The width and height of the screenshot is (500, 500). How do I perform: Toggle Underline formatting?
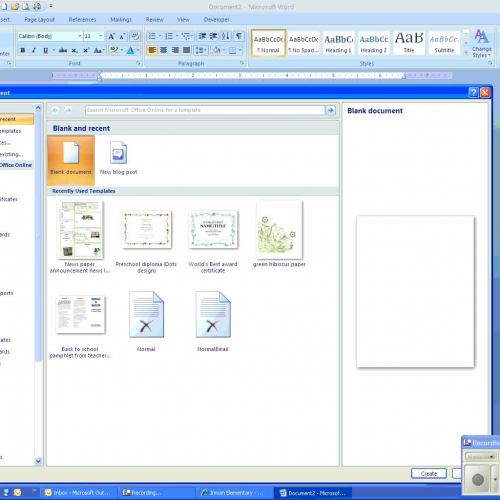pyautogui.click(x=45, y=50)
